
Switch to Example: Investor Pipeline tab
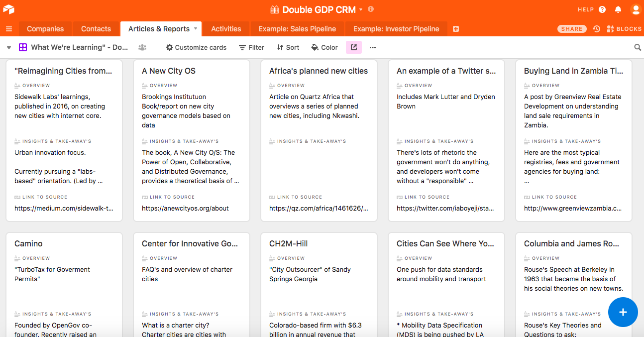tap(396, 29)
